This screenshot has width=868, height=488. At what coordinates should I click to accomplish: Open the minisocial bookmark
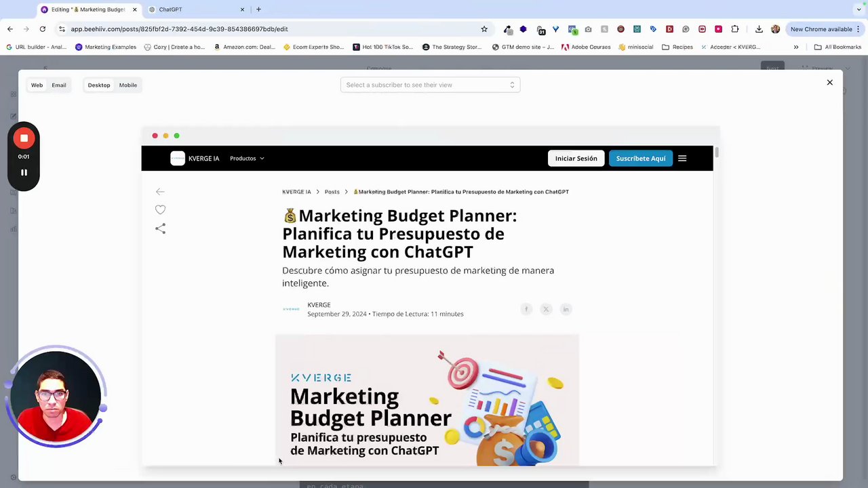click(x=636, y=47)
